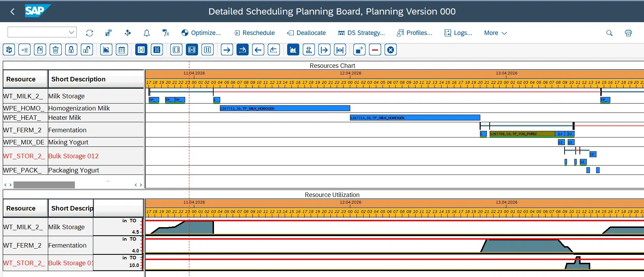
Task: Open search with the magnifying glass
Action: tap(609, 33)
